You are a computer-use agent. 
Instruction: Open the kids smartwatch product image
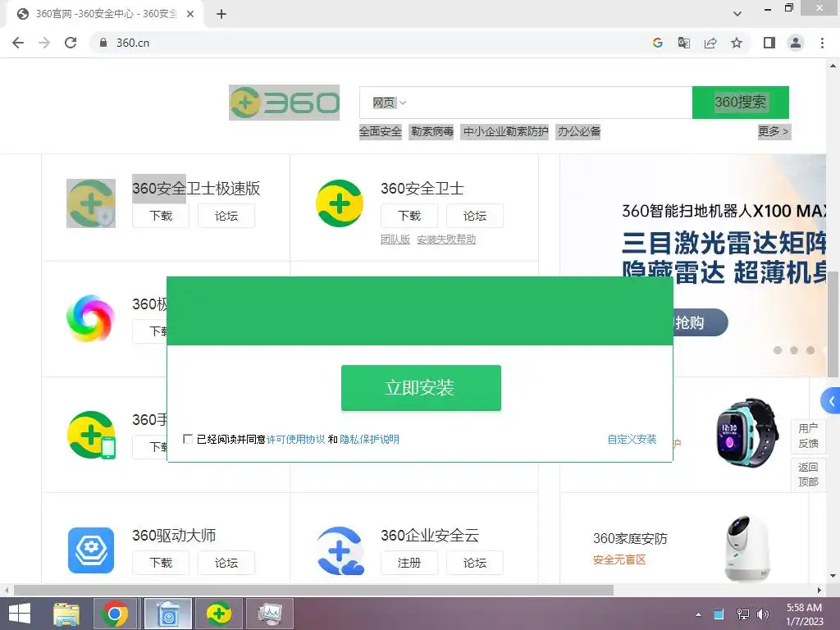tap(747, 433)
